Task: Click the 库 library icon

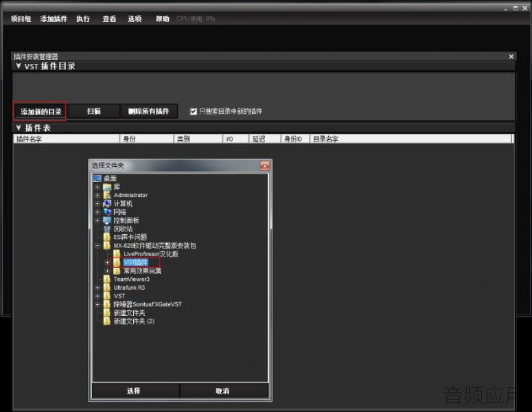Action: click(107, 187)
